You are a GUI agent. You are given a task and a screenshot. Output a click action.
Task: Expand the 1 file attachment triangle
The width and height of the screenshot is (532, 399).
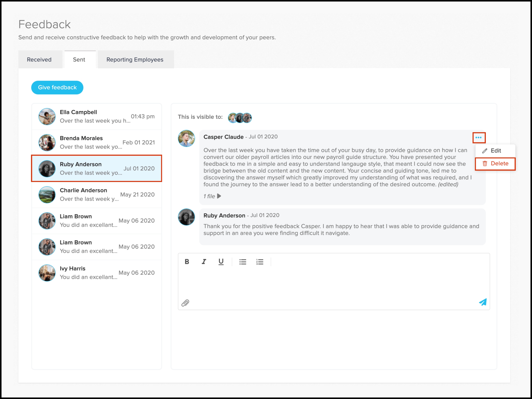(x=219, y=196)
